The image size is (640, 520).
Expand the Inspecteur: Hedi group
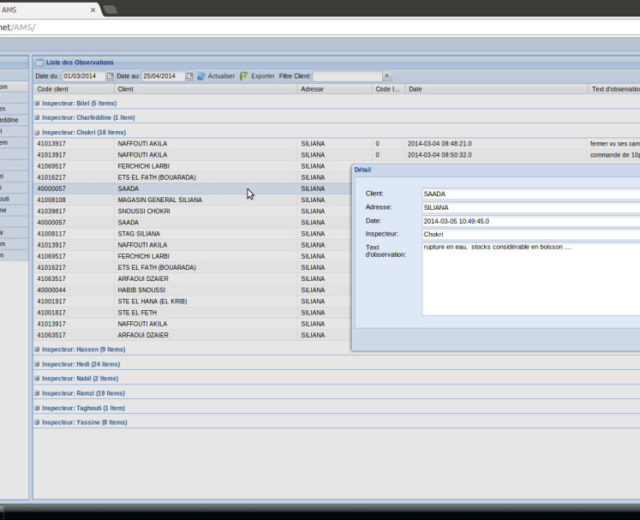coord(38,364)
